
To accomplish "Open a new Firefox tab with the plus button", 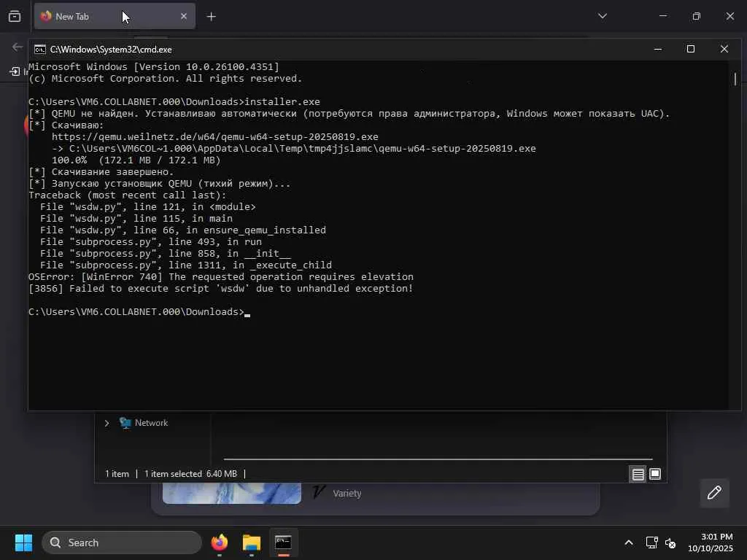I will (x=211, y=17).
